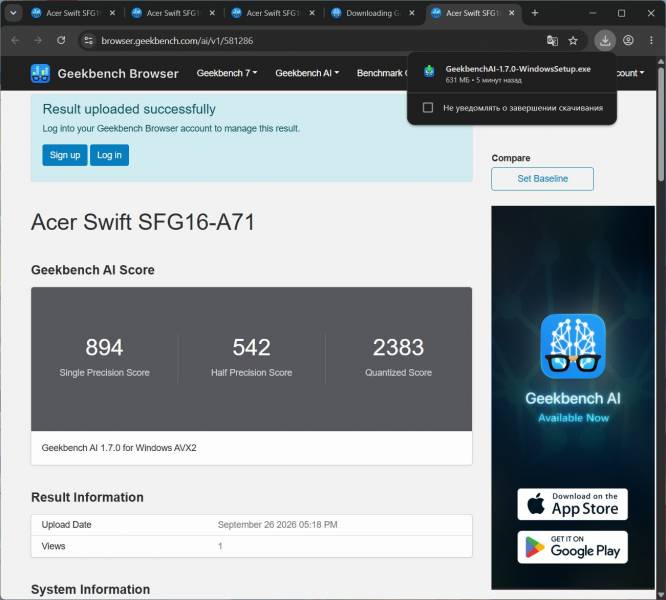This screenshot has height=600, width=666.
Task: Go back to previous page
Action: (x=15, y=40)
